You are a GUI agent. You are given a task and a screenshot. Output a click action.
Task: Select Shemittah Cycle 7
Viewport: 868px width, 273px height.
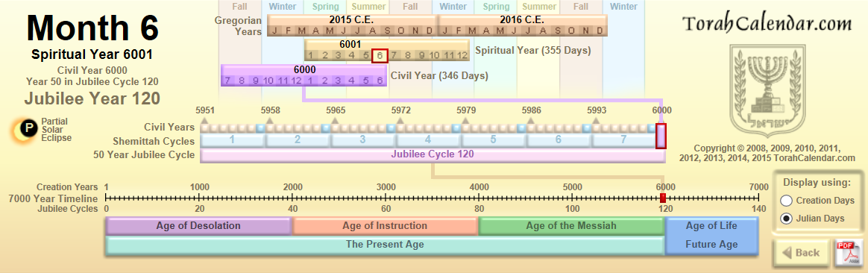[624, 139]
